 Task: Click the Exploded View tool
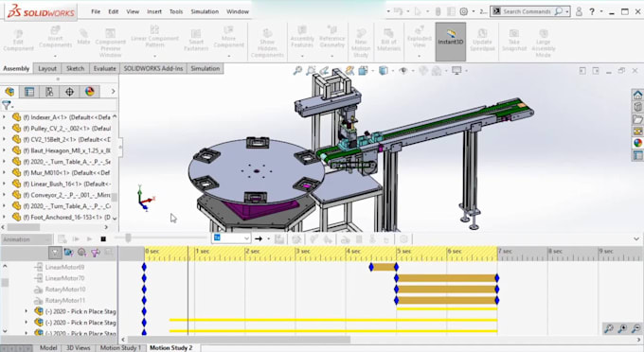point(419,37)
